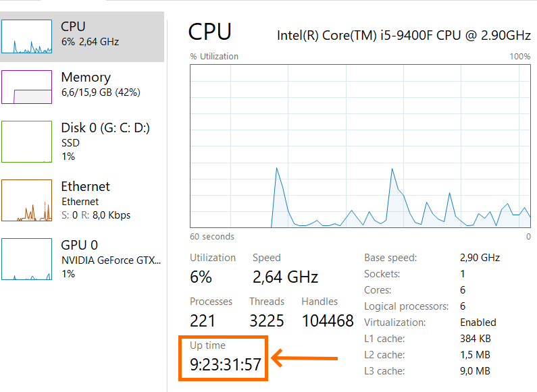Click the large CPU heading title
This screenshot has height=392, width=537.
209,32
